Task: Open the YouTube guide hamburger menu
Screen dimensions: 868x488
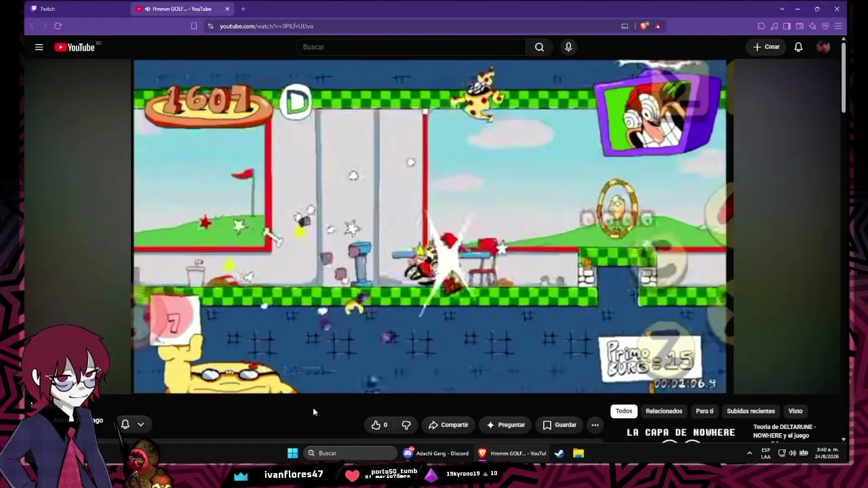Action: pyautogui.click(x=39, y=47)
